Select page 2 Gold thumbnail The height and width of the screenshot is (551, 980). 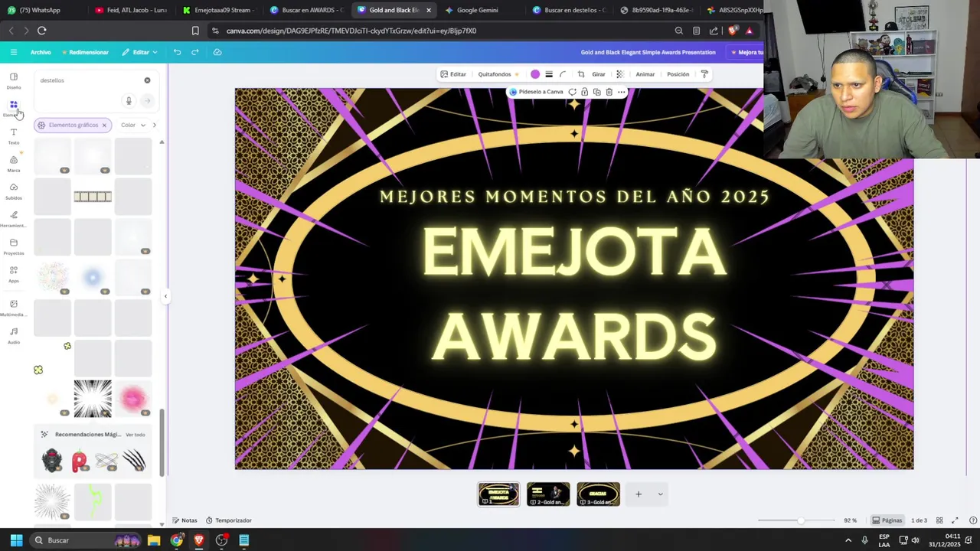(x=548, y=494)
